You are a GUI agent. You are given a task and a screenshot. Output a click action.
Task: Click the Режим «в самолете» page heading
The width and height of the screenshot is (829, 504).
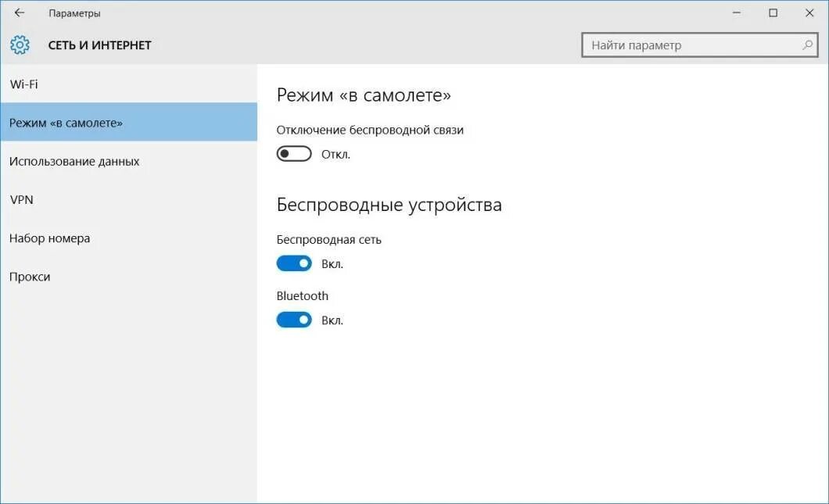click(364, 95)
